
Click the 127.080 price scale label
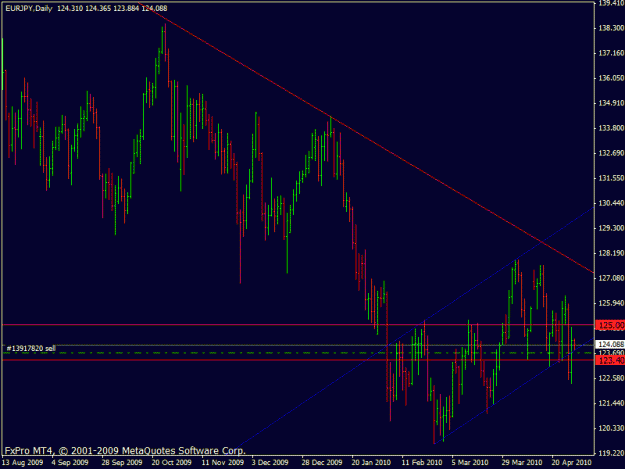(x=611, y=278)
